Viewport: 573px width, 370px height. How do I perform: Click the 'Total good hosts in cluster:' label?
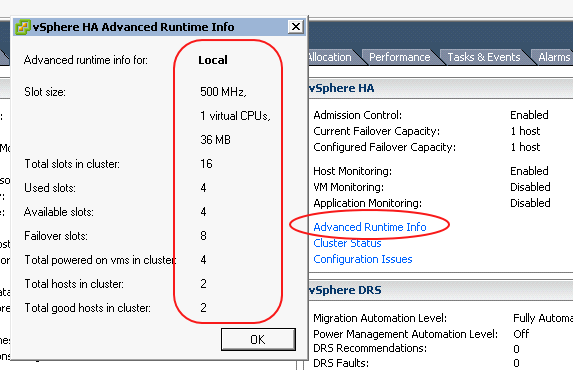pyautogui.click(x=87, y=308)
